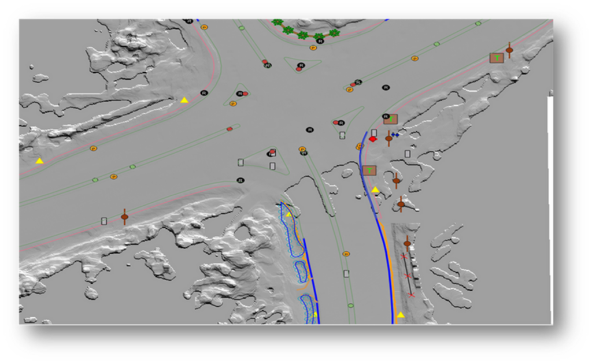Select the white rectangle marker near the center island

272,166
